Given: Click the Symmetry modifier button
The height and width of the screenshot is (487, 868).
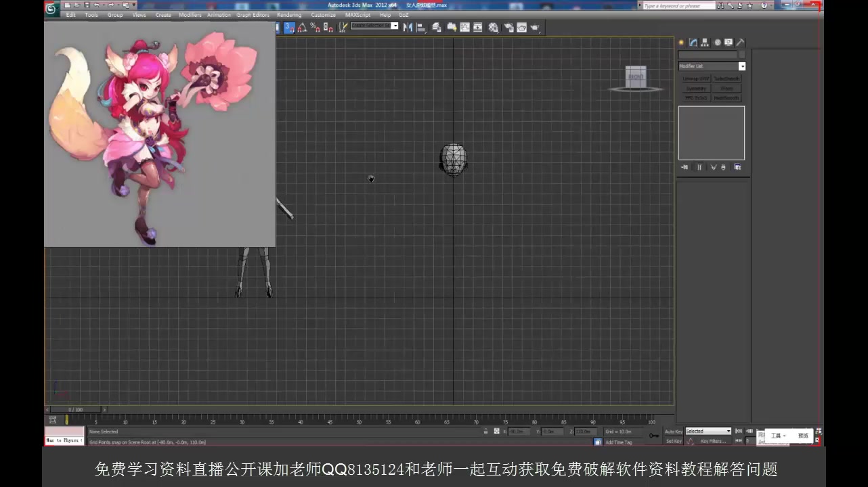Looking at the screenshot, I should coord(696,88).
